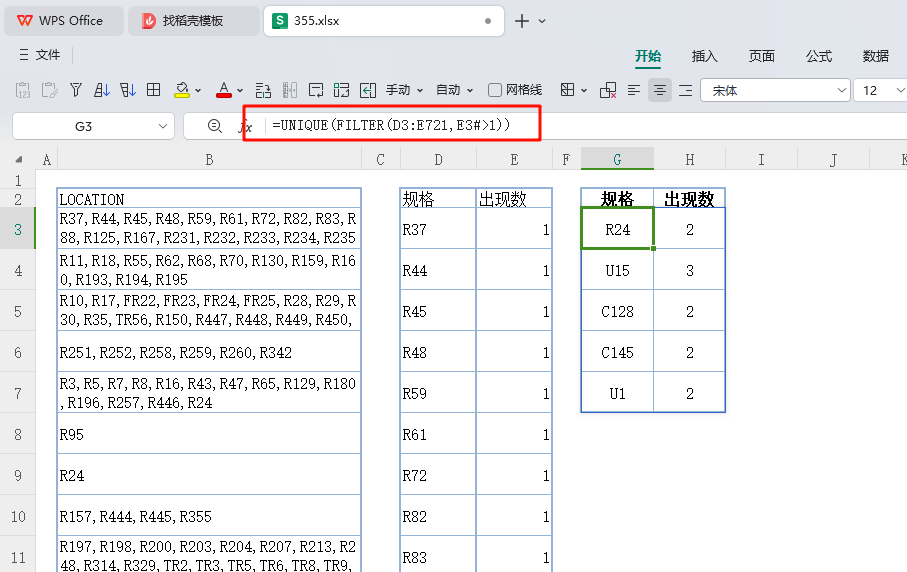Click the select-all corner triangle
The height and width of the screenshot is (572, 907).
(19, 160)
